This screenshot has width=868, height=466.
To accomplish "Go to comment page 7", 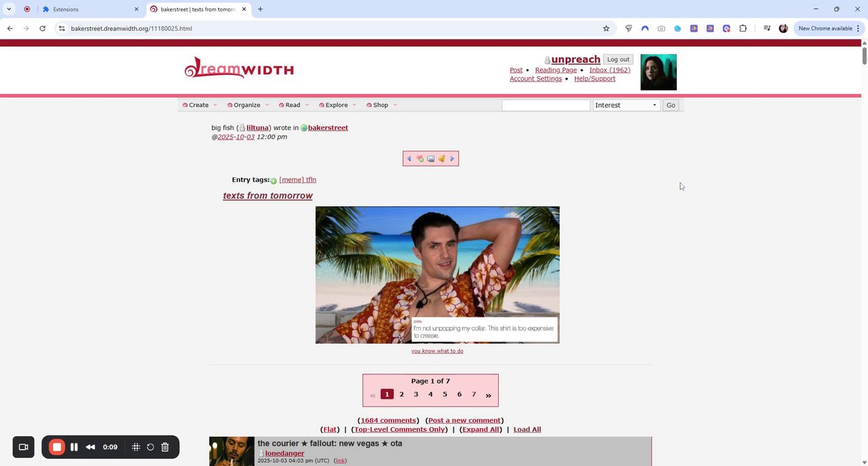I will tap(474, 394).
